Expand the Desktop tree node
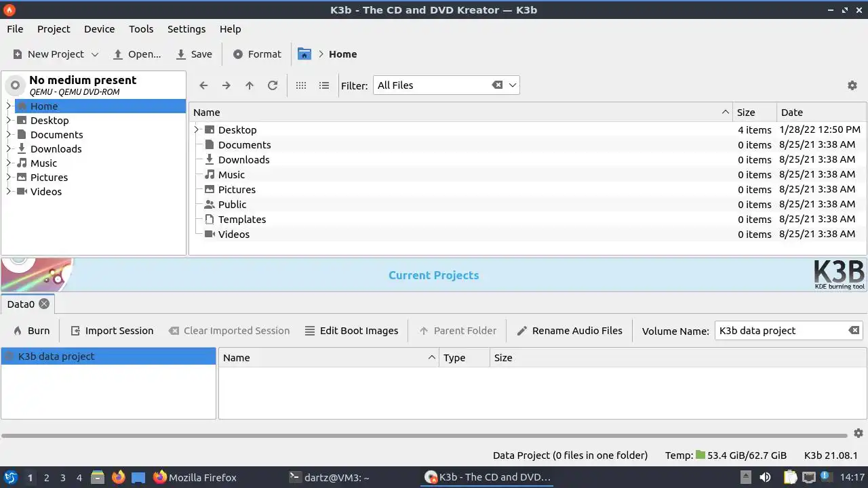The image size is (868, 488). tap(9, 121)
